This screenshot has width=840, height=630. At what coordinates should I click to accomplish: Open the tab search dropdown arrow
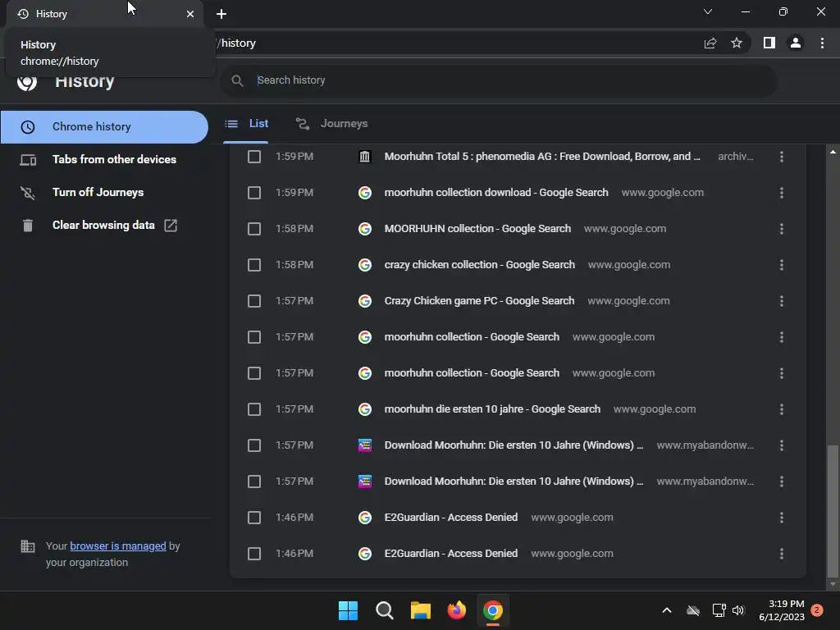(x=708, y=11)
